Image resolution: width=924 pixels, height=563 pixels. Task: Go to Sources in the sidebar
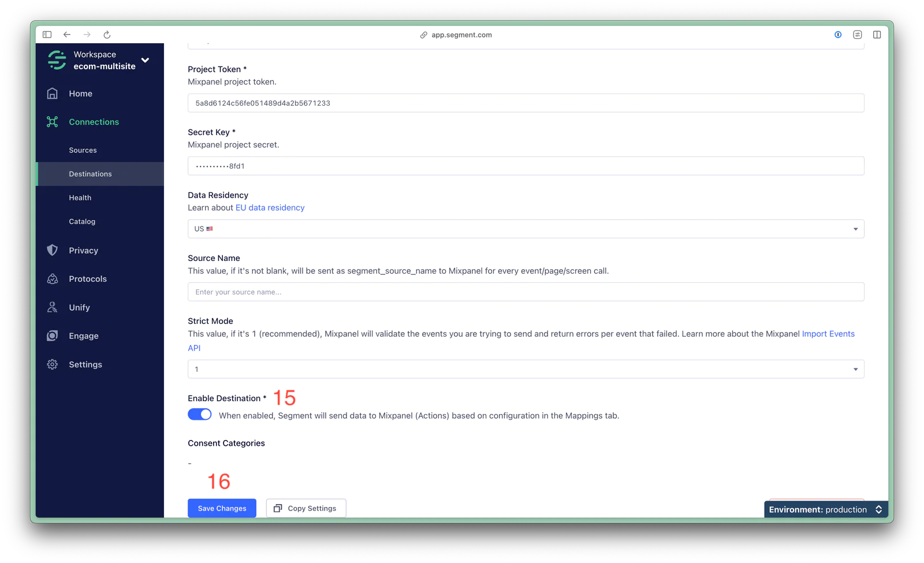tap(83, 150)
